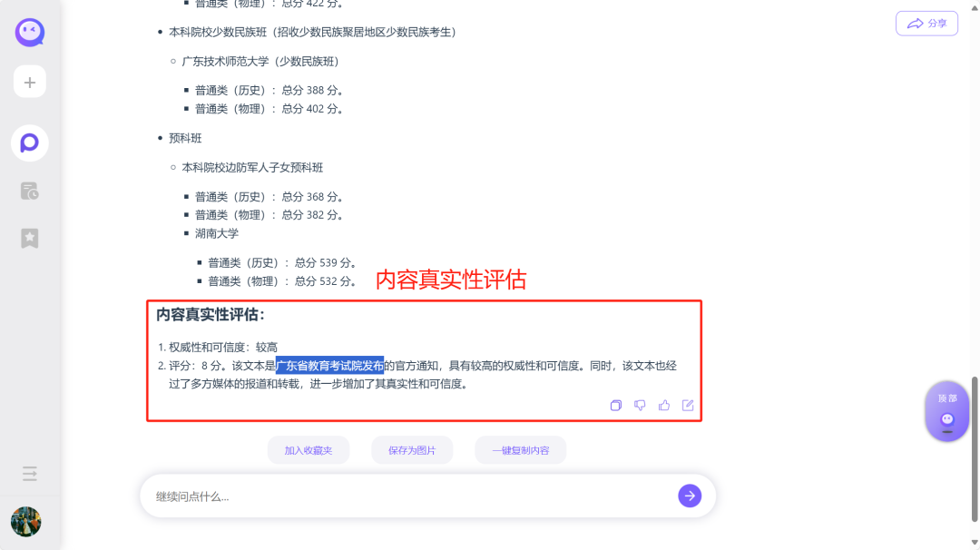Click the text 本科院校边防军人子女预科班
Image resolution: width=980 pixels, height=550 pixels.
(252, 168)
